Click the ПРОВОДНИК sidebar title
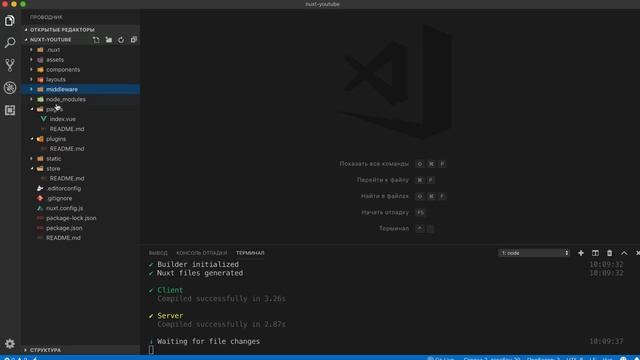This screenshot has height=360, width=640. click(x=46, y=17)
